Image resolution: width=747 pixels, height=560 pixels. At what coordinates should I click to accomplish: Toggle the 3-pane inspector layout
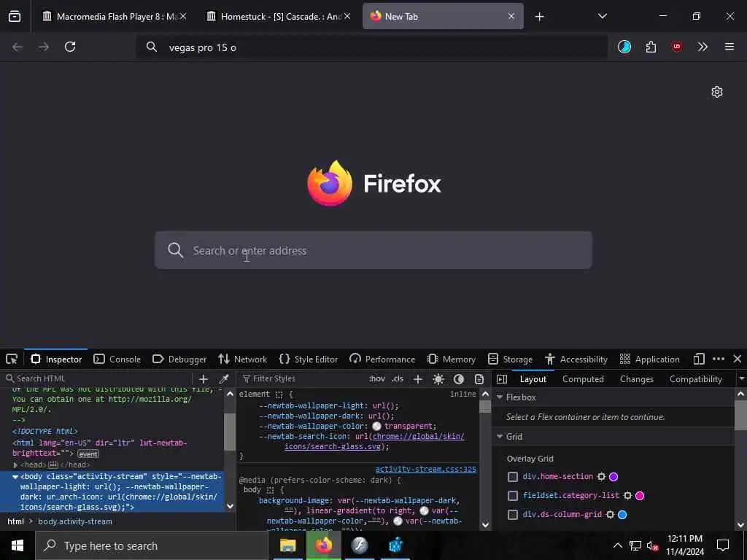pos(502,379)
